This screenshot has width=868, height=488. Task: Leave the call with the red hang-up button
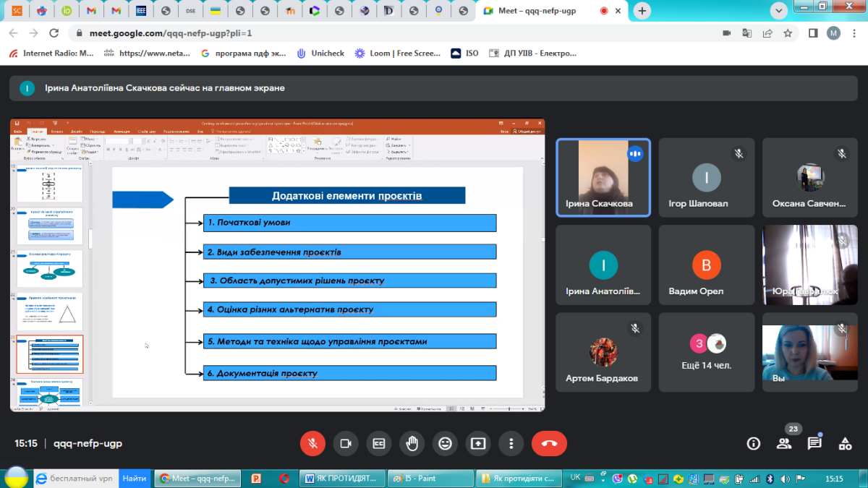(x=549, y=443)
